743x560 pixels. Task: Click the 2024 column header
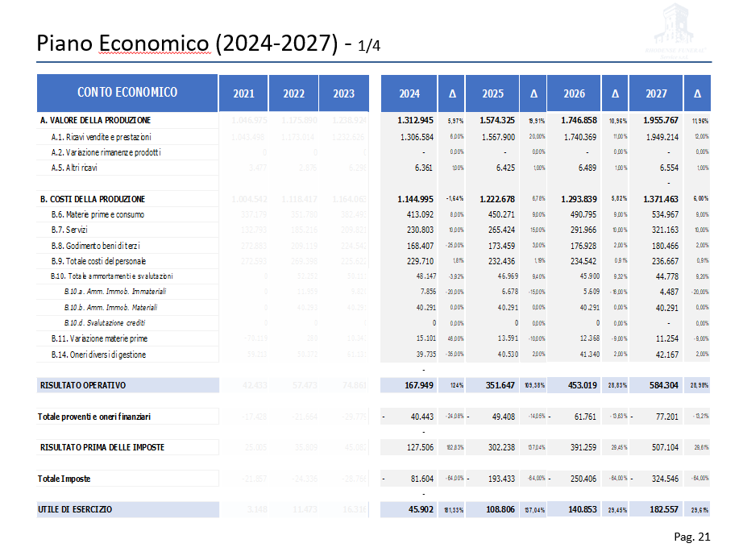pos(409,93)
